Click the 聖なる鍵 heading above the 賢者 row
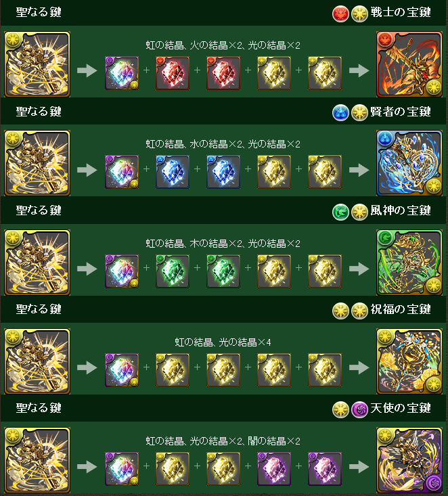The width and height of the screenshot is (448, 496). click(x=39, y=112)
